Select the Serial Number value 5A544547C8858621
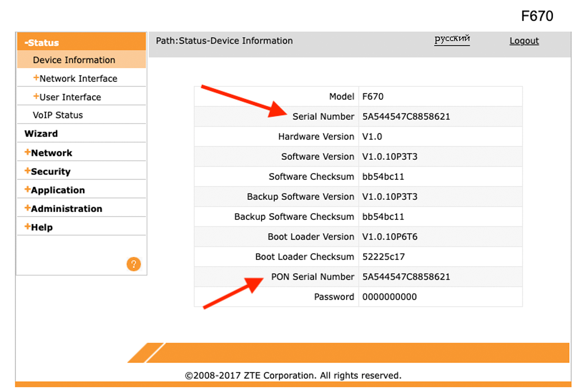The height and width of the screenshot is (392, 588). pos(406,116)
